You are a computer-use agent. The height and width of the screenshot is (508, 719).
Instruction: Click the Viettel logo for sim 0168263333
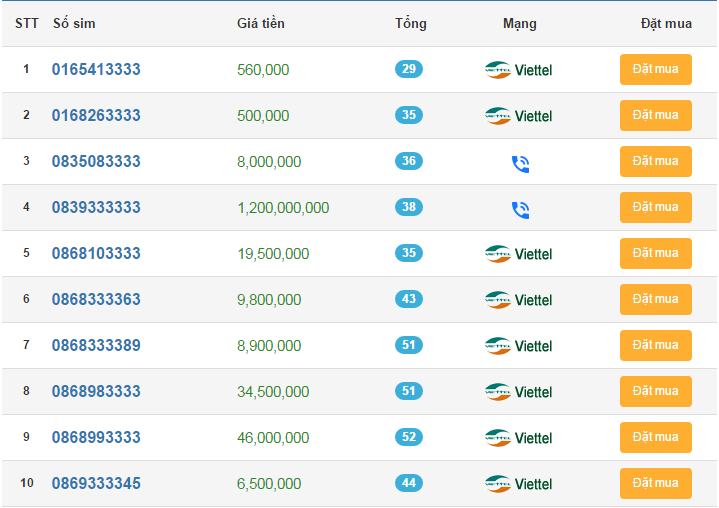click(518, 116)
